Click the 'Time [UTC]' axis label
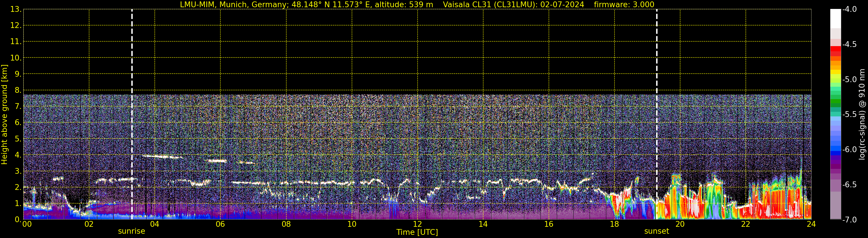Screen dimensions: 868x238 417,232
